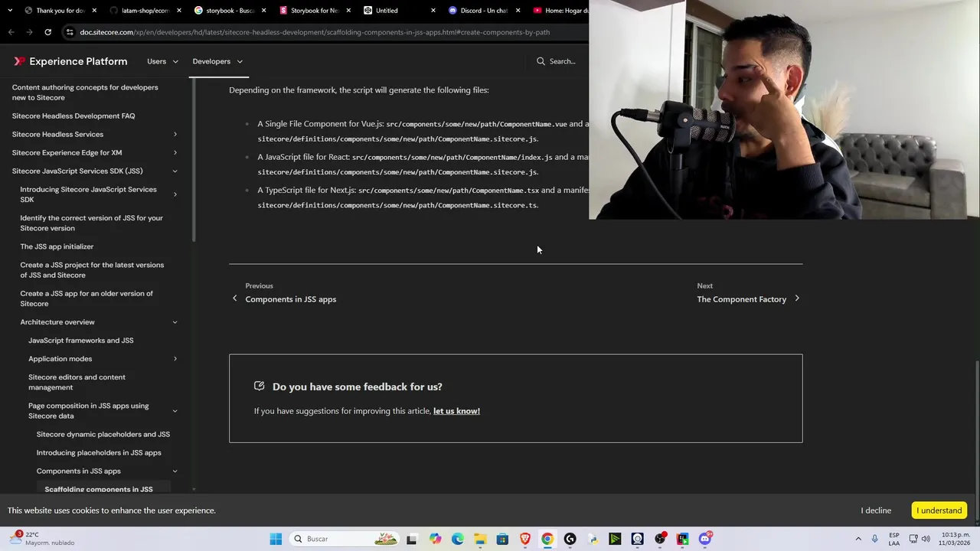Click the sidebar navigation scrollbar

tap(194, 161)
